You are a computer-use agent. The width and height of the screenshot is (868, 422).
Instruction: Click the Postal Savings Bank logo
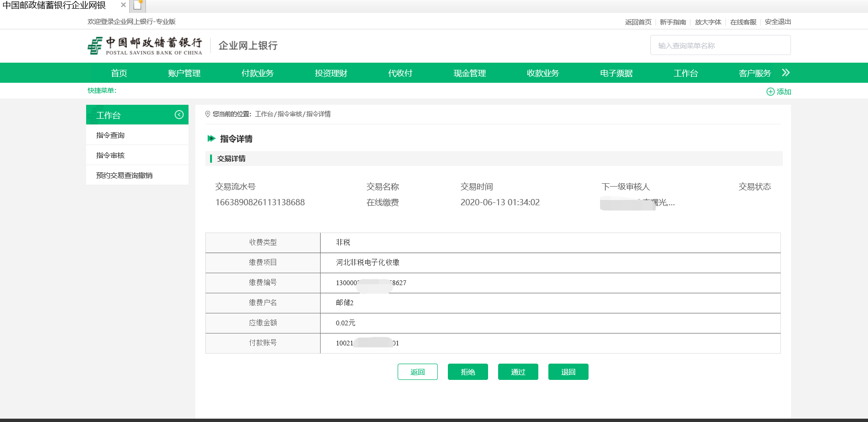[x=145, y=46]
